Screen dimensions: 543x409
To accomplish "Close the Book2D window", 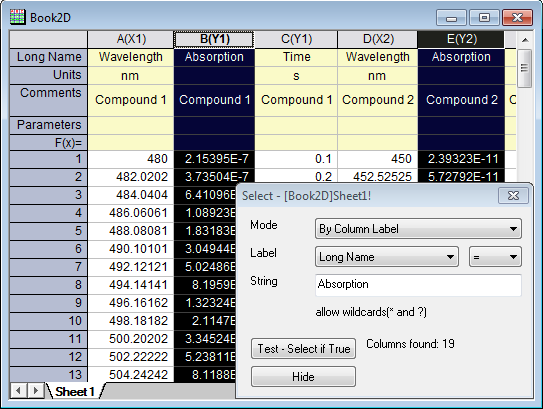I will pos(517,17).
